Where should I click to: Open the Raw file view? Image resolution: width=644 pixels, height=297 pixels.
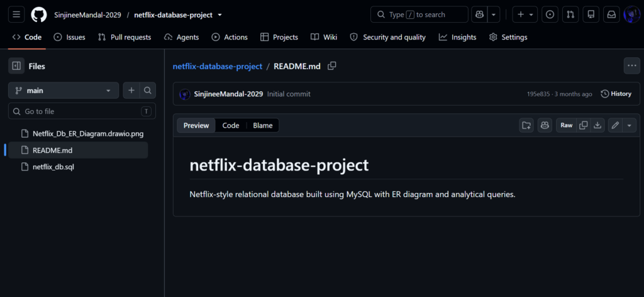click(567, 125)
